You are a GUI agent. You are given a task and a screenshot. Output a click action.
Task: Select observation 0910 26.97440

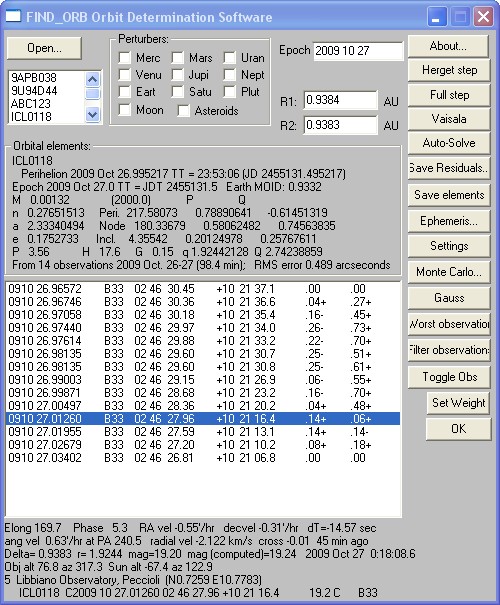click(x=203, y=328)
